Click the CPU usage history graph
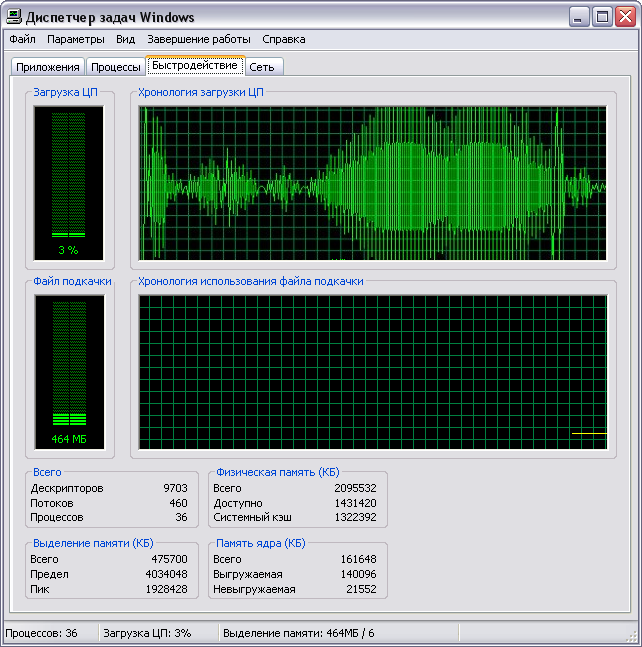 tap(373, 183)
